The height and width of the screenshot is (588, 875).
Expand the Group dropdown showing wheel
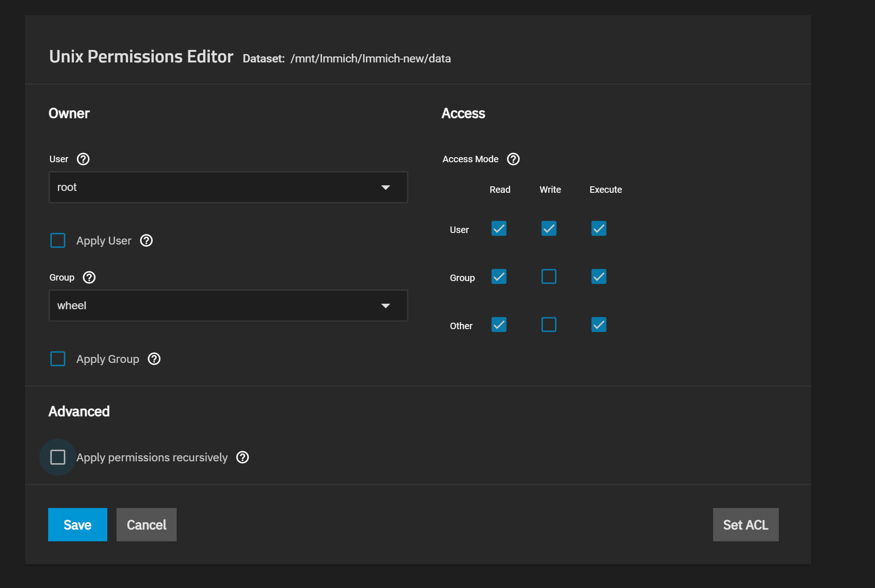(228, 306)
